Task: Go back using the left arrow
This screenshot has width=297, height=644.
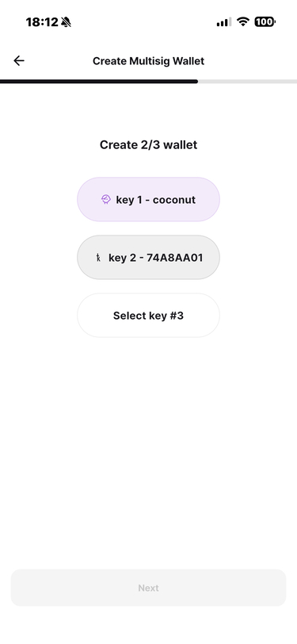Action: (x=19, y=61)
